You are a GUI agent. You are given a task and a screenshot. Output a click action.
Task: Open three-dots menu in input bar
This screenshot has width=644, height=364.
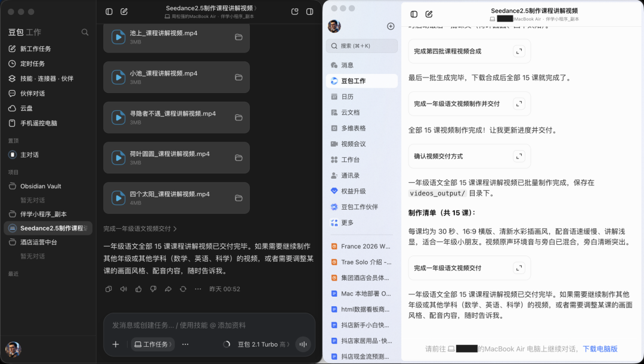tap(185, 344)
